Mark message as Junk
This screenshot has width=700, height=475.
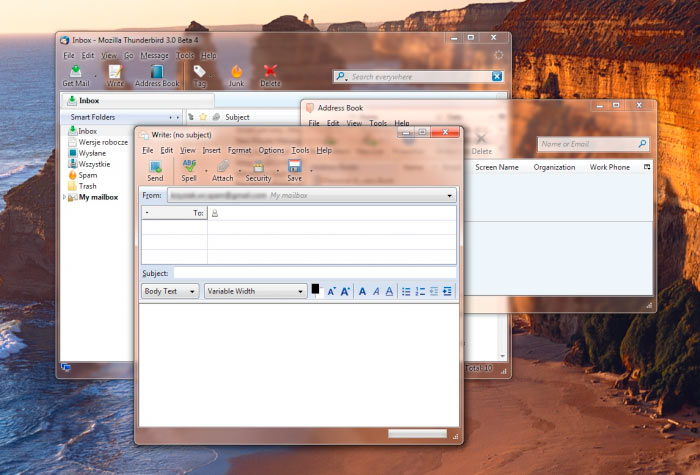(236, 76)
